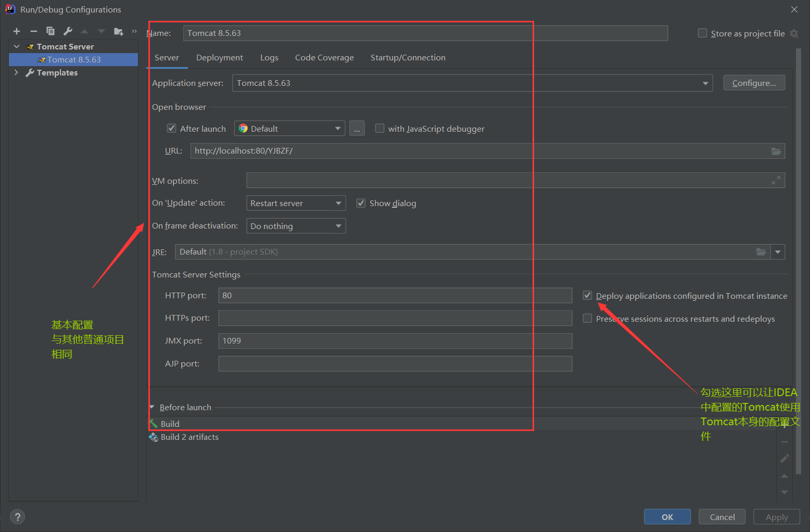Toggle After launch checkbox
Image resolution: width=810 pixels, height=532 pixels.
pos(171,128)
